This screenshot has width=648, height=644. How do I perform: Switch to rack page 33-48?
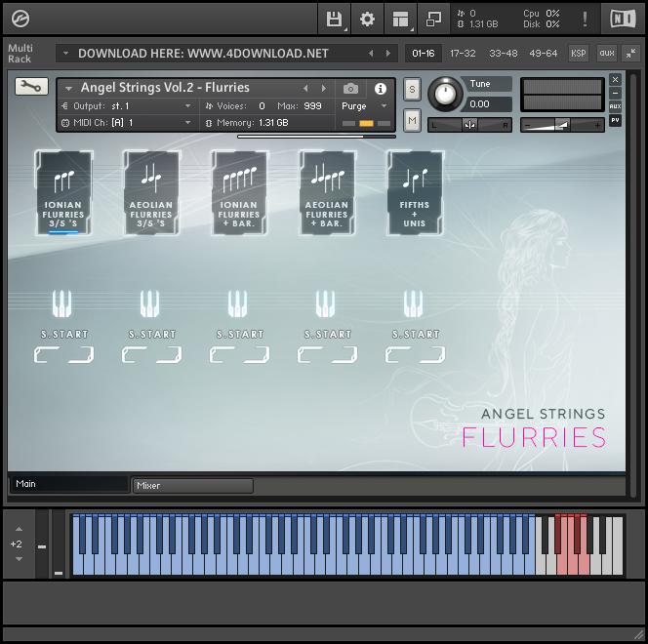[x=503, y=54]
